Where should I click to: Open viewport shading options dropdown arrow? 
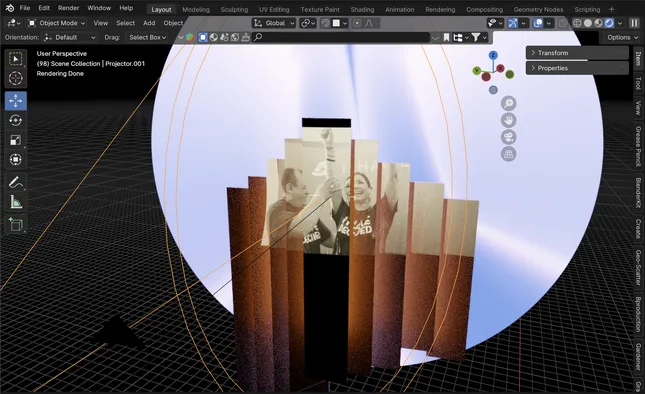[620, 23]
